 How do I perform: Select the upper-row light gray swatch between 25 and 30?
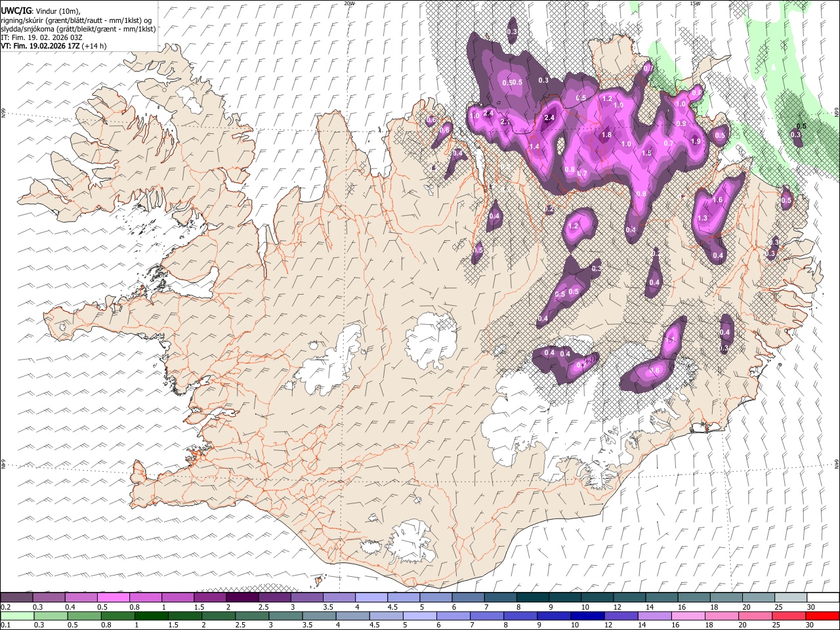tap(790, 598)
